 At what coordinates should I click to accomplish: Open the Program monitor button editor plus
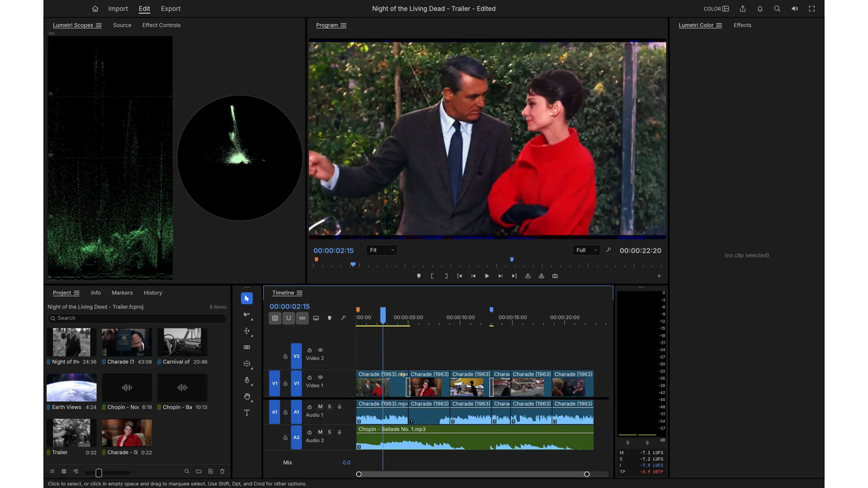tap(659, 276)
